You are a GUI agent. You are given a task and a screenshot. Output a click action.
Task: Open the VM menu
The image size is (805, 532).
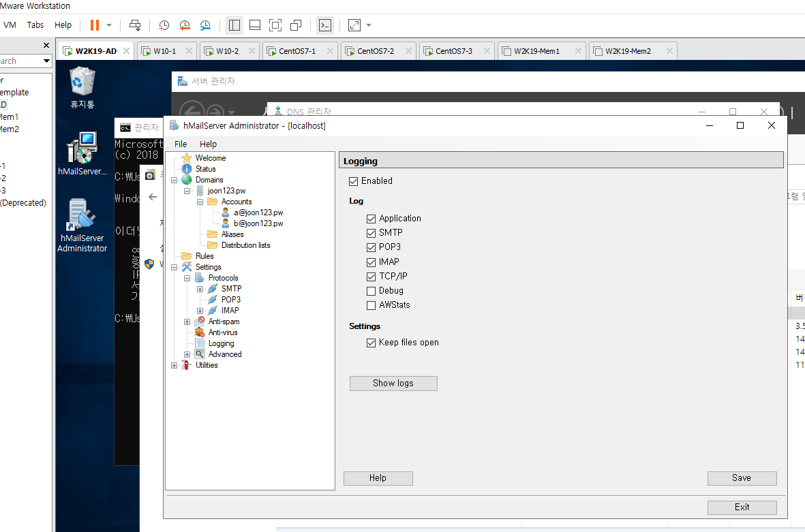tap(10, 25)
